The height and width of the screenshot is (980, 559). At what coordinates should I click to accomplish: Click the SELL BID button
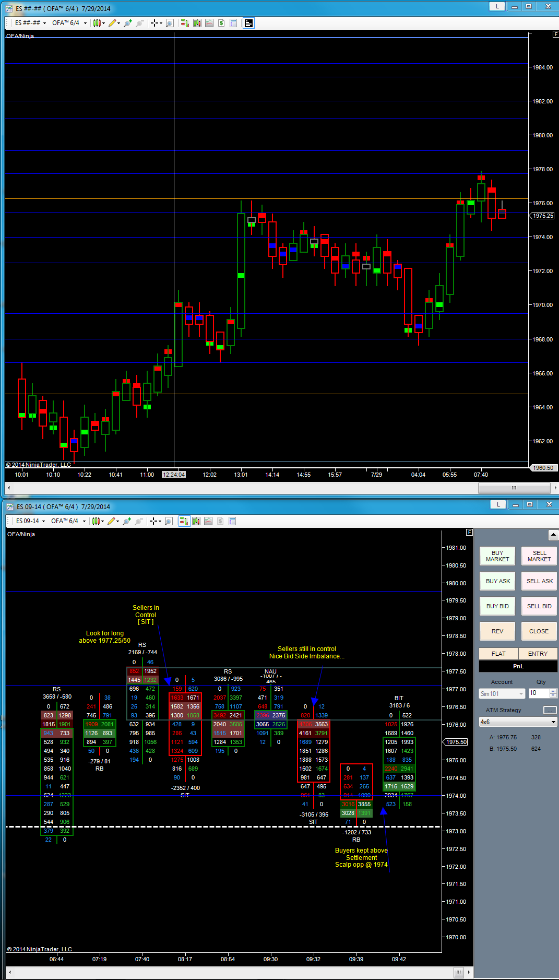tap(539, 606)
